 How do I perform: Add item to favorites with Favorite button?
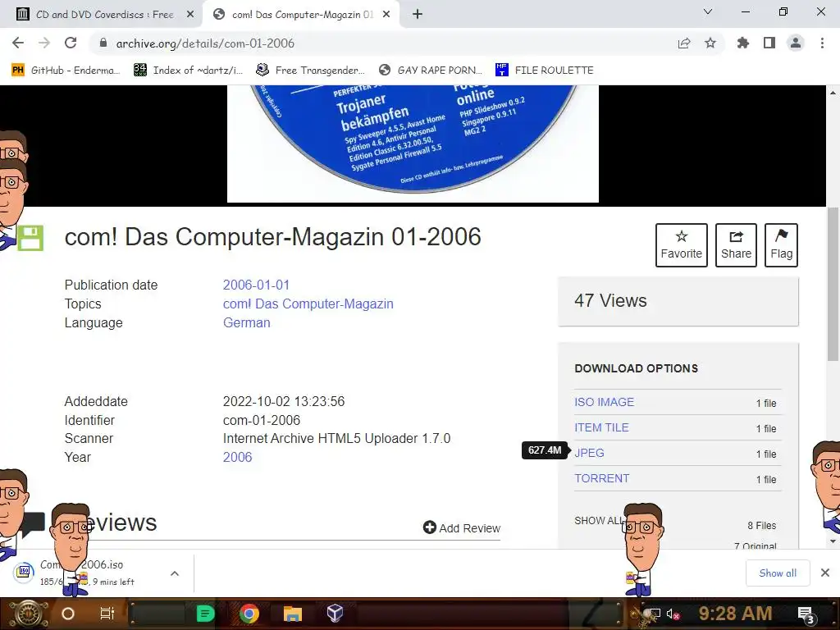[x=682, y=244]
